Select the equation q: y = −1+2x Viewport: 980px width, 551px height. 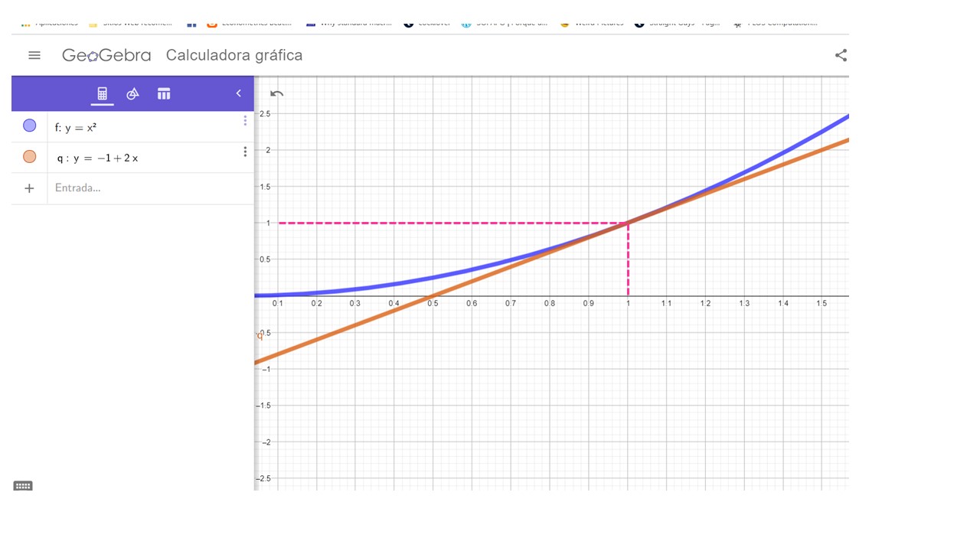point(96,158)
